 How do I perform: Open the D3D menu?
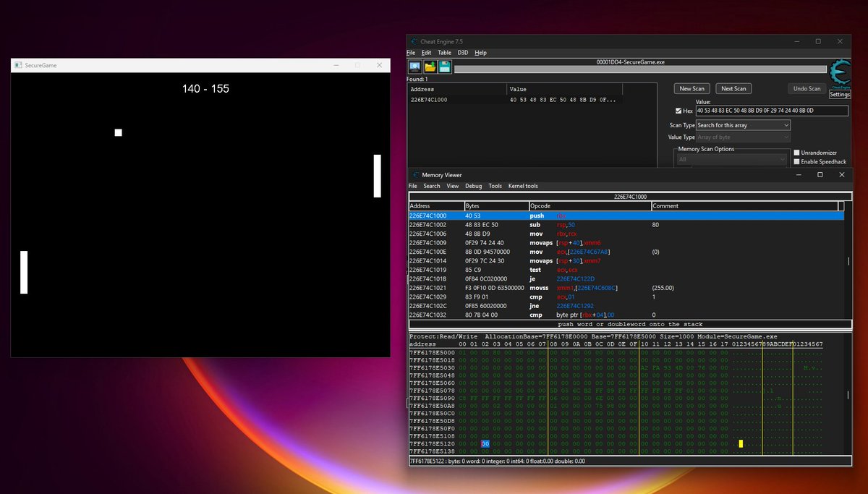pos(463,53)
